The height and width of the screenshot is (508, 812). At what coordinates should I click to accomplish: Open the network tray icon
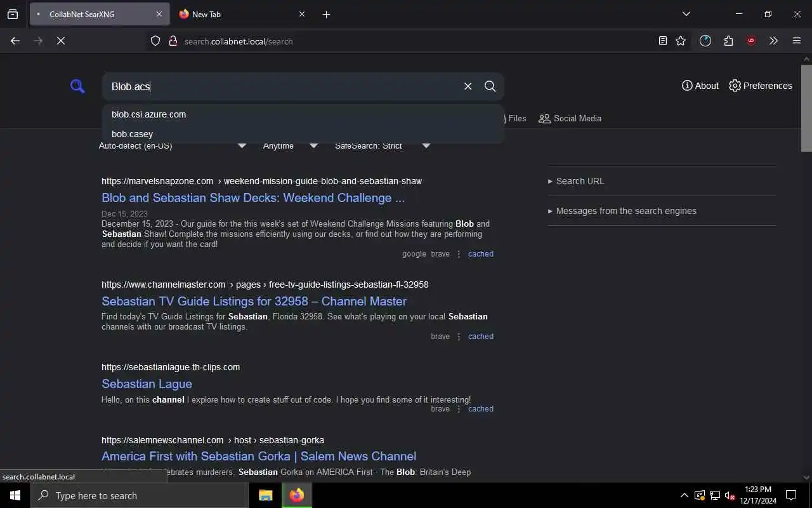pos(714,495)
